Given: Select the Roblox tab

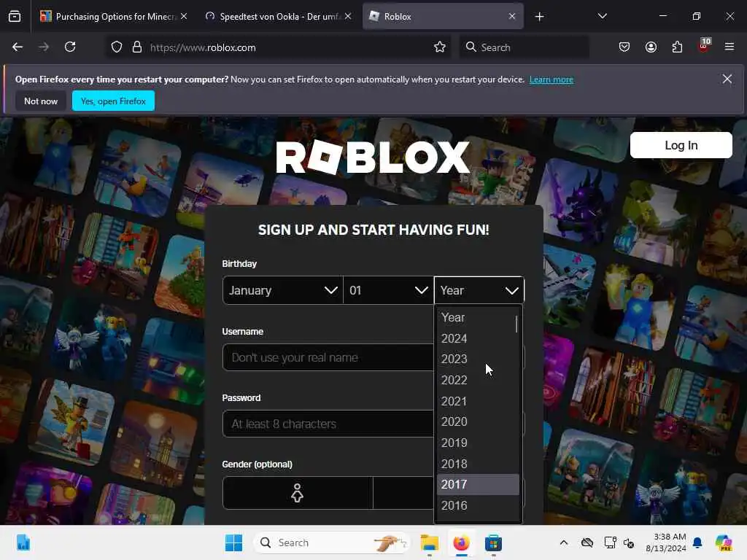Looking at the screenshot, I should 443,17.
